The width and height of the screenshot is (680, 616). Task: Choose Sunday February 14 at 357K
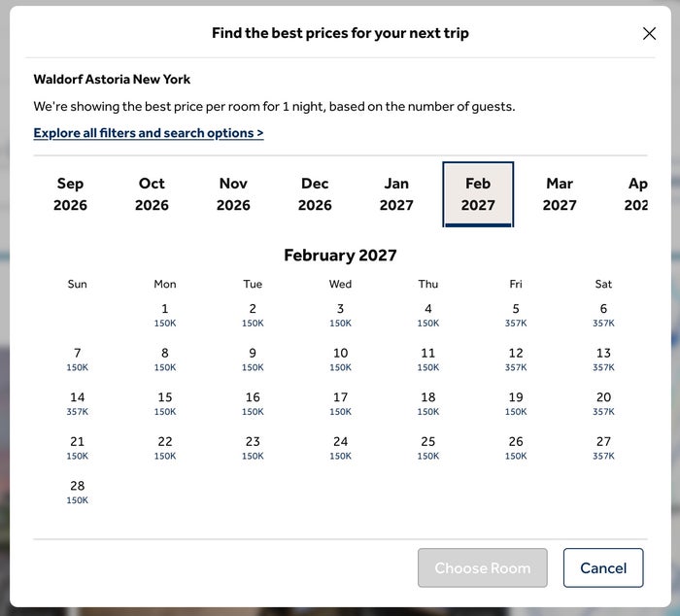(x=77, y=403)
